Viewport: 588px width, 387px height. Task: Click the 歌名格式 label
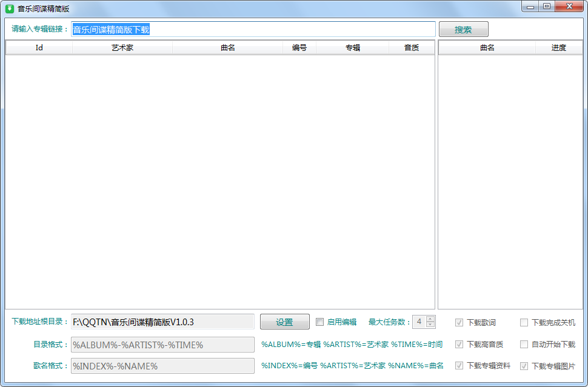click(51, 366)
